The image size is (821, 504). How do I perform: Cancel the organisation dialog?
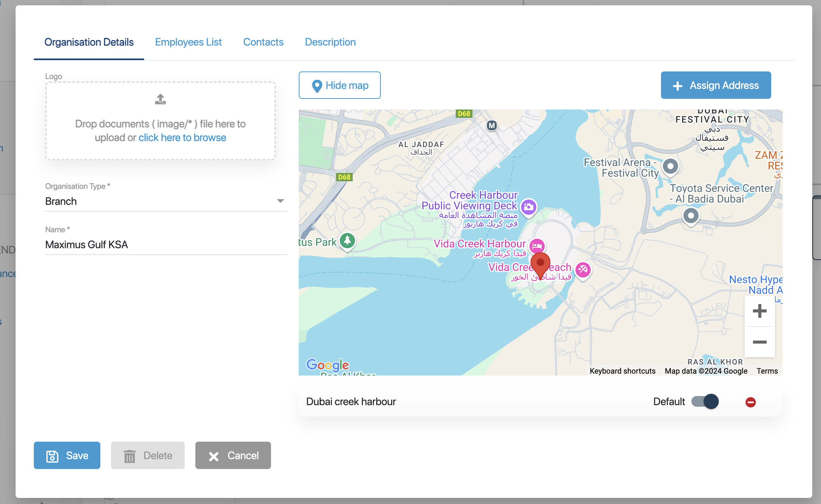point(233,455)
